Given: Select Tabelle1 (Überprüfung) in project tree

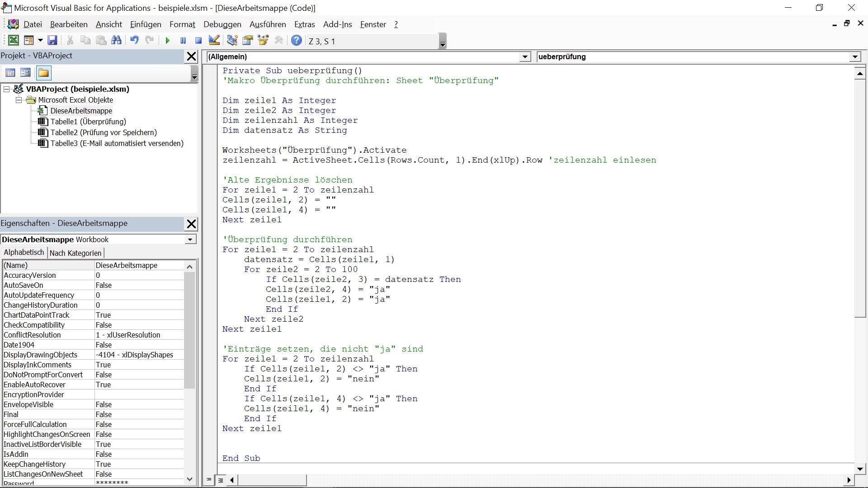Looking at the screenshot, I should coord(88,122).
